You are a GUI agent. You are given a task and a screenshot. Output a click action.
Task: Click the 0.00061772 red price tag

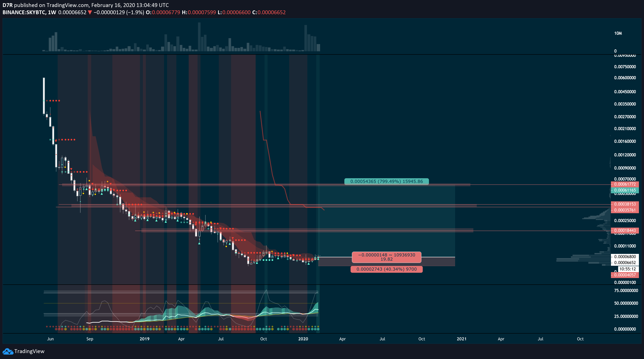click(625, 184)
